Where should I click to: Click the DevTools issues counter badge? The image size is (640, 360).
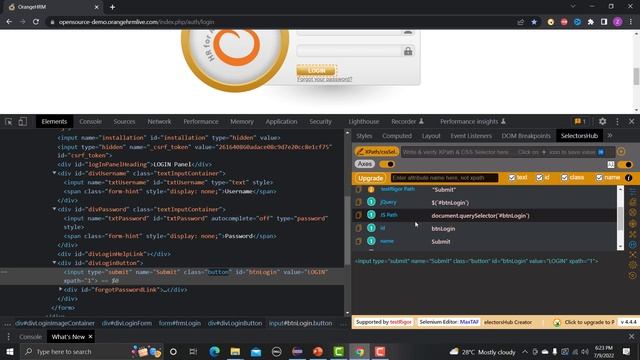[580, 122]
